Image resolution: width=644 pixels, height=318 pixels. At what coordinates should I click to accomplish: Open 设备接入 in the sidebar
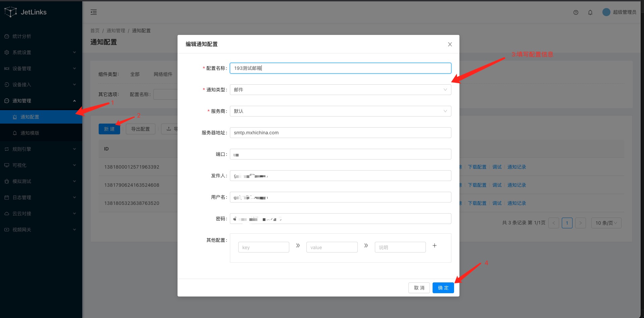pyautogui.click(x=21, y=85)
